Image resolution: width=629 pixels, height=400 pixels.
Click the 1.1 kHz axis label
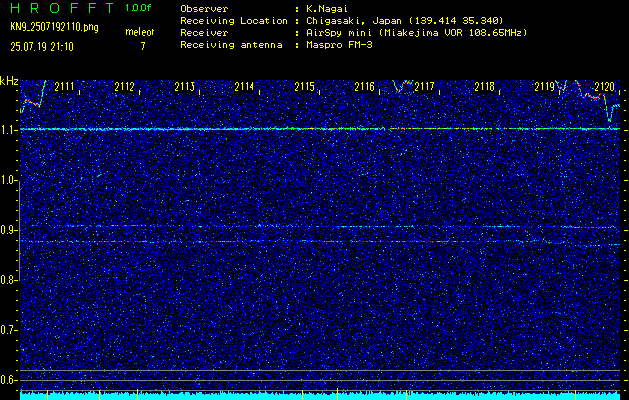7,130
